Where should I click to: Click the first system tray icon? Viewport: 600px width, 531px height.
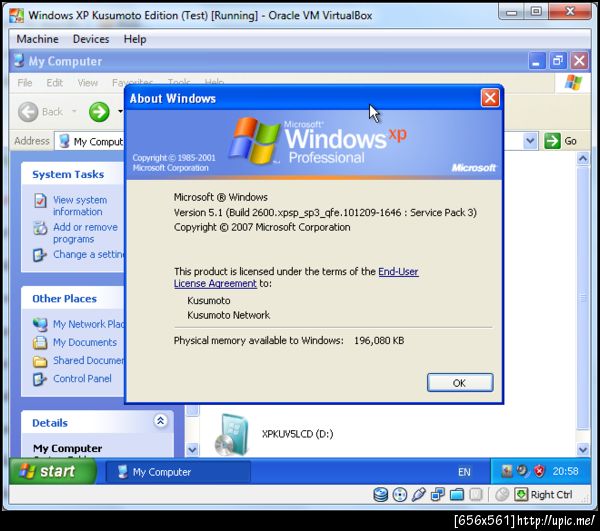tap(506, 471)
